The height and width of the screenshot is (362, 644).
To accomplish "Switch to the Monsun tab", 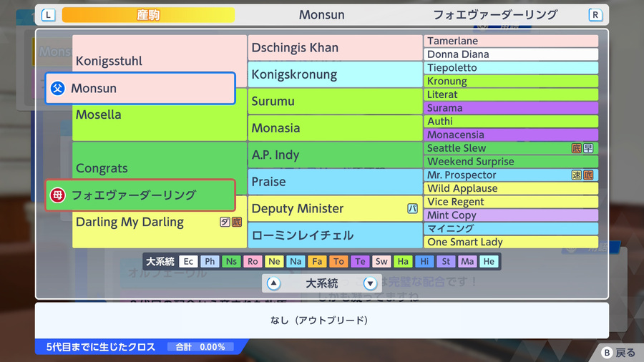I will (x=321, y=15).
